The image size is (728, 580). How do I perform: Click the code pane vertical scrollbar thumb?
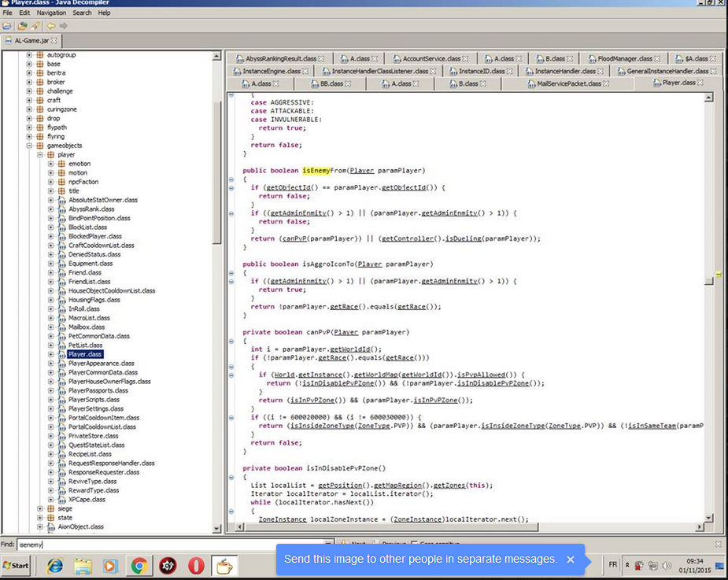708,281
